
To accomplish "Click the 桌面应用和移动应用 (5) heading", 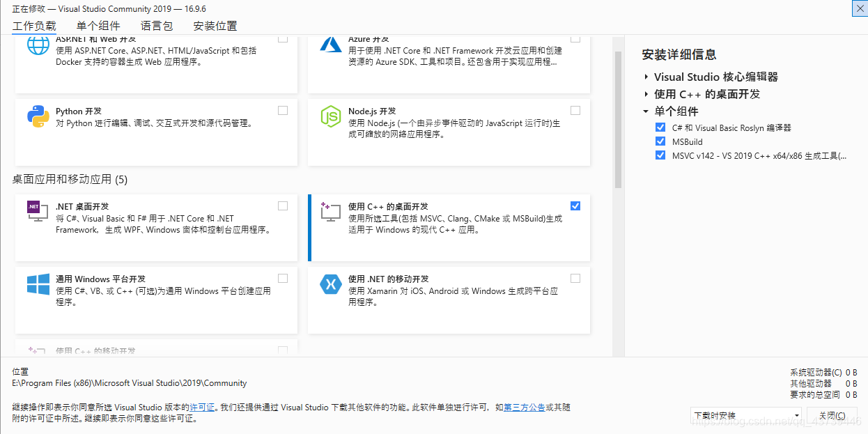I will [70, 179].
